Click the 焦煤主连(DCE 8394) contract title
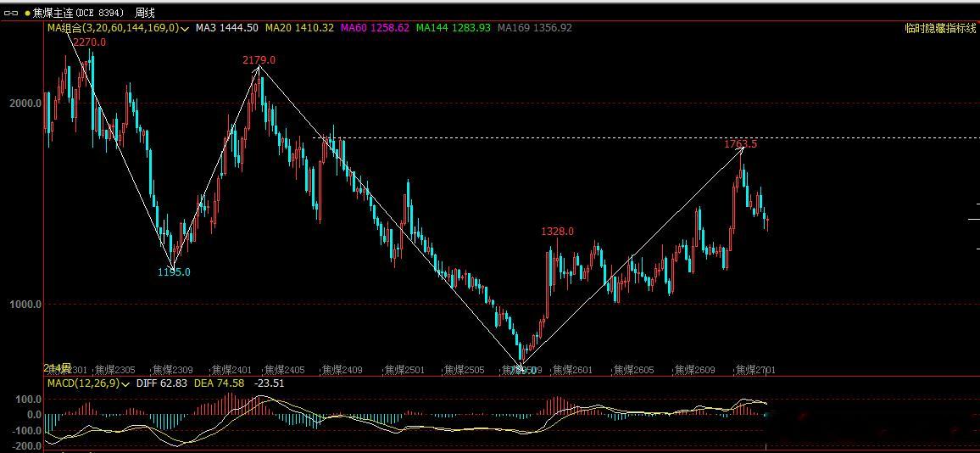Image resolution: width=980 pixels, height=453 pixels. (x=78, y=13)
